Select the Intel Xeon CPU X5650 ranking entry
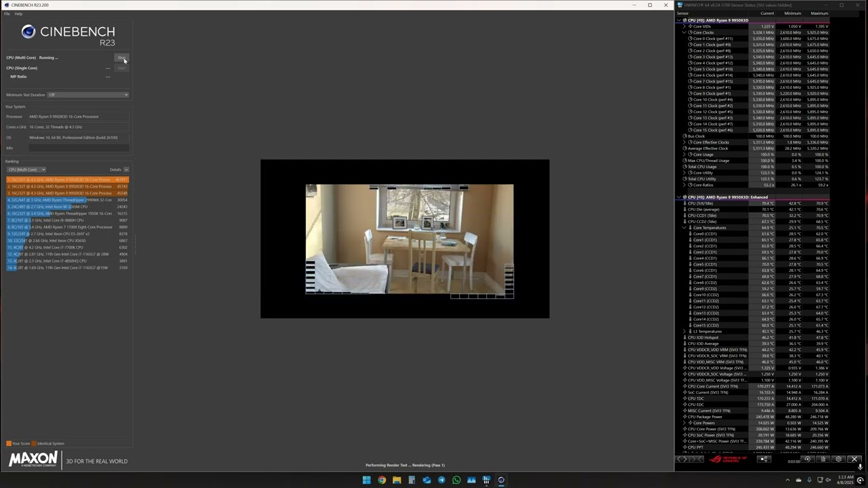Screen dimensions: 868x488 click(x=67, y=241)
